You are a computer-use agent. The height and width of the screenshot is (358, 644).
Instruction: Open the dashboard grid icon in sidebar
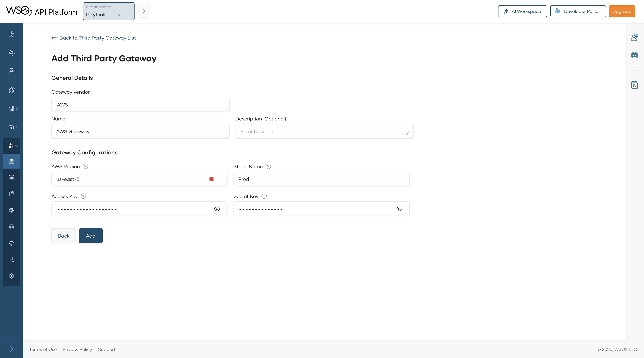(x=11, y=34)
